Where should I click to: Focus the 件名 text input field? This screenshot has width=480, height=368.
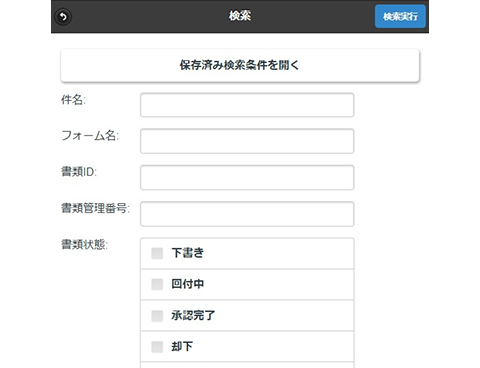[x=247, y=105]
